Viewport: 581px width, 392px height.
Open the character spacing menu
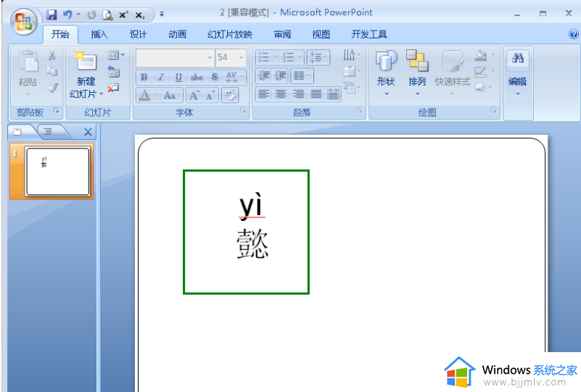(234, 77)
